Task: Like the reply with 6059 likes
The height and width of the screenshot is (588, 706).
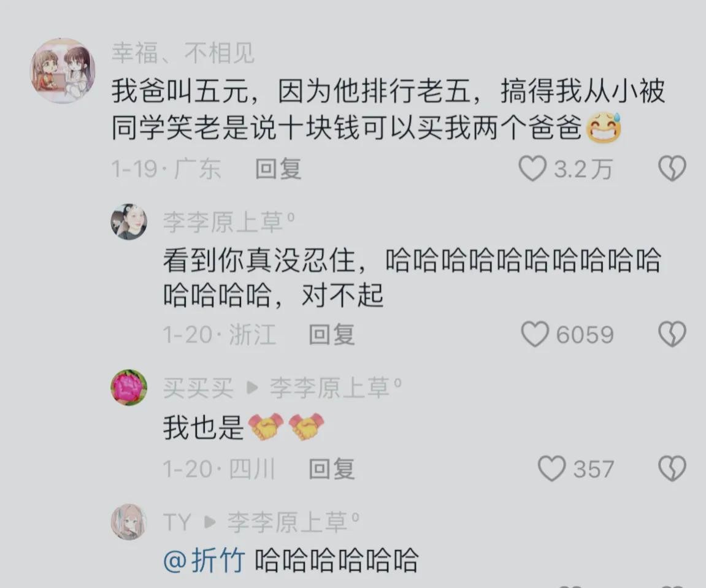Action: [x=535, y=334]
